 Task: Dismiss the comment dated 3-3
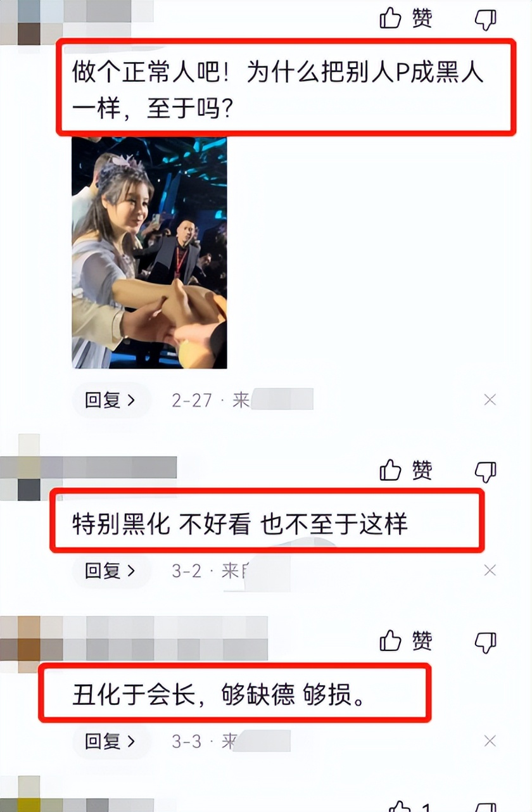tap(490, 740)
